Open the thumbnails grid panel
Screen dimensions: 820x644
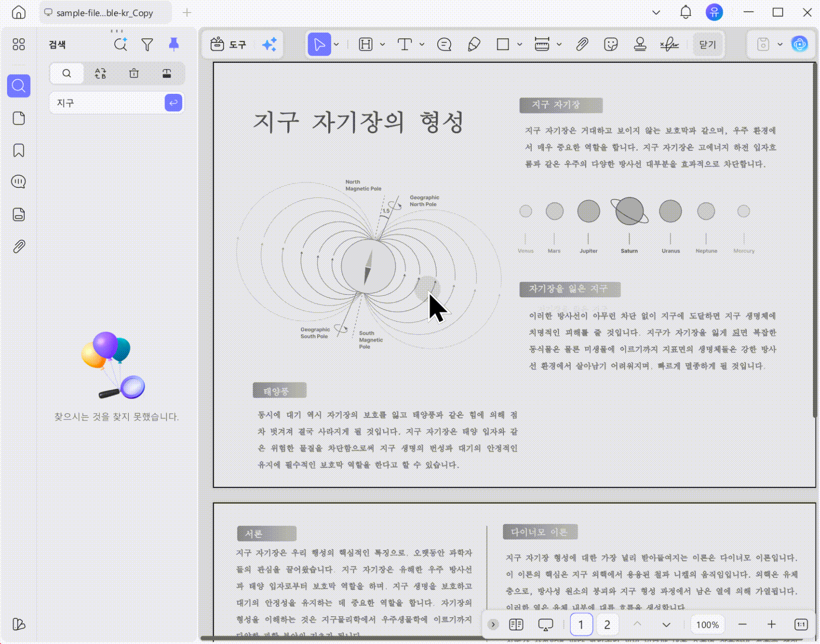point(19,44)
